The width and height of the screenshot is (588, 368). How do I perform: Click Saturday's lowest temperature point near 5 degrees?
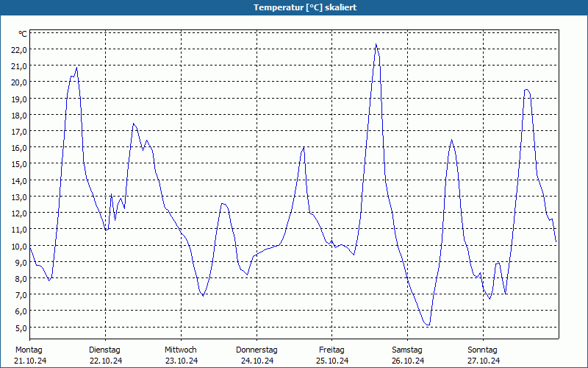428,325
